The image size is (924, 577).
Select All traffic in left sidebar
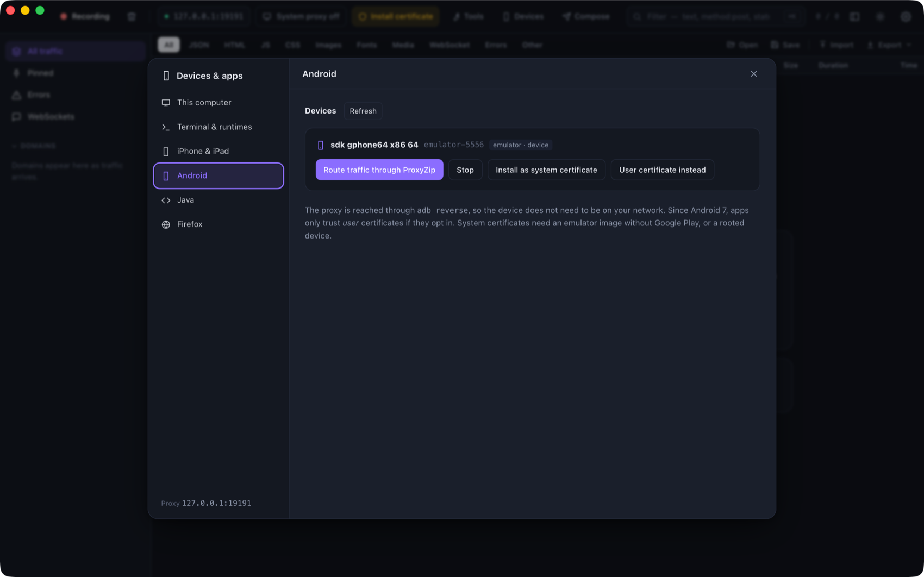tap(76, 51)
